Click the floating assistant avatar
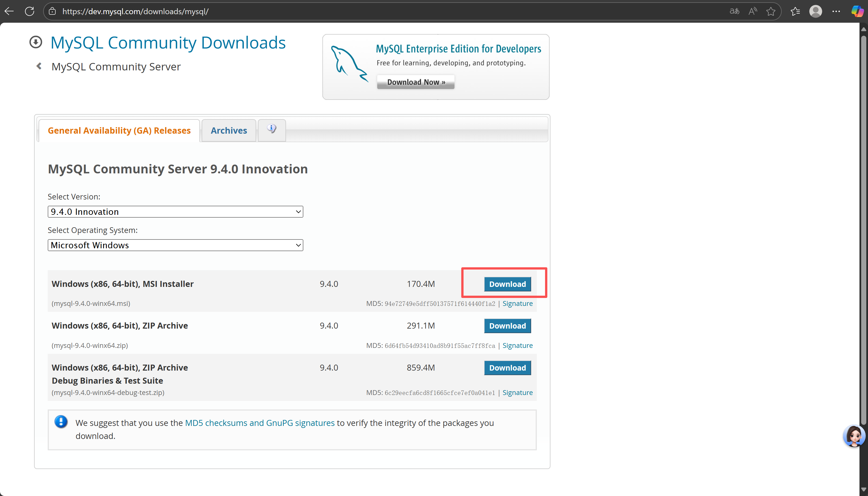This screenshot has height=496, width=868. [854, 436]
